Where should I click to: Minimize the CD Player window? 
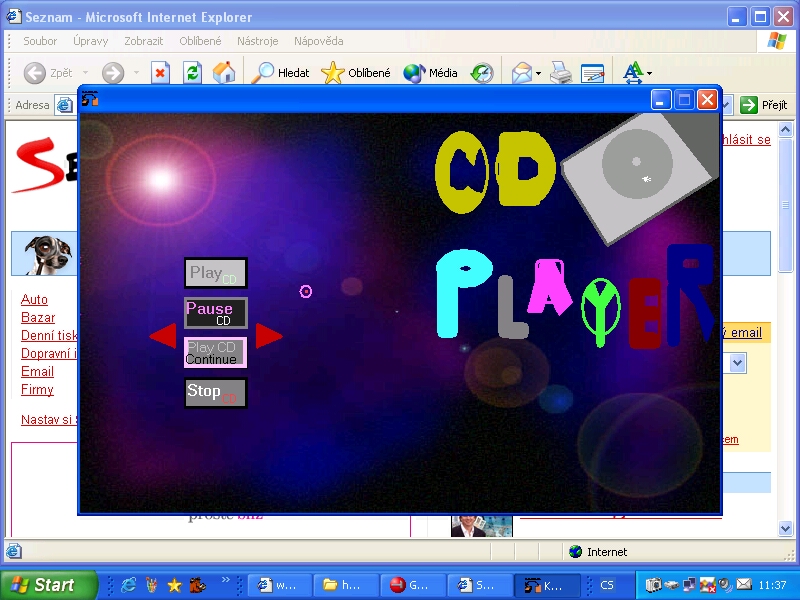pos(661,99)
